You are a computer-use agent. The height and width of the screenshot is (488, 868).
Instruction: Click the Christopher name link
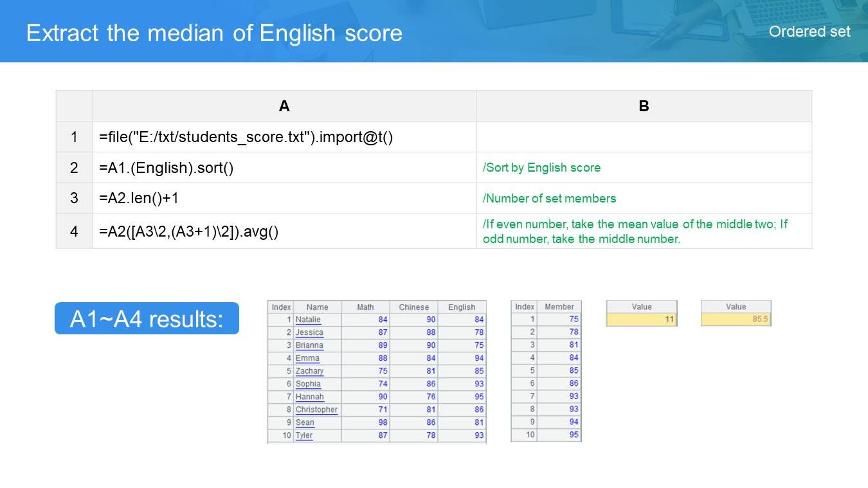[316, 410]
